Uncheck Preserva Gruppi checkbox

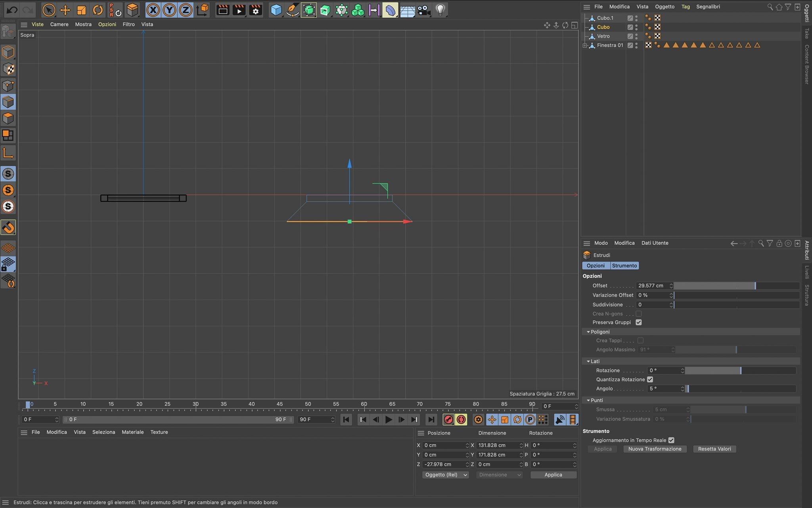[x=638, y=322]
